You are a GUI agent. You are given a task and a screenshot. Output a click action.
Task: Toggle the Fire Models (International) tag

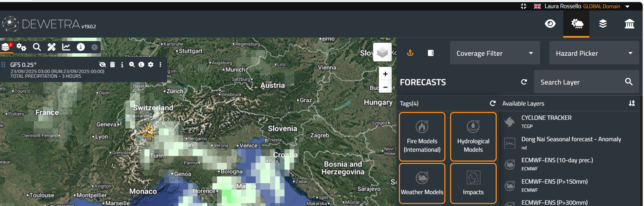tap(422, 137)
